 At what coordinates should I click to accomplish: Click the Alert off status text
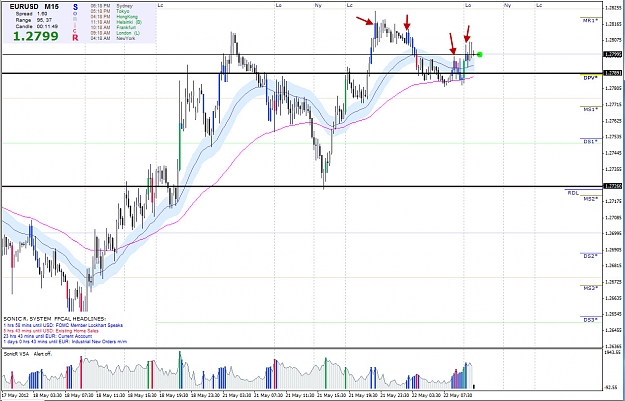(43, 354)
